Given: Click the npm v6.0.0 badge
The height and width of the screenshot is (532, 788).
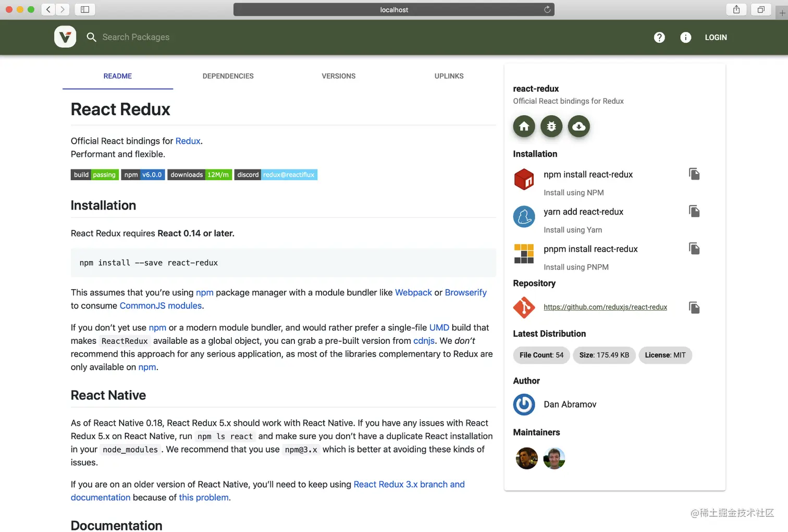Looking at the screenshot, I should point(143,175).
